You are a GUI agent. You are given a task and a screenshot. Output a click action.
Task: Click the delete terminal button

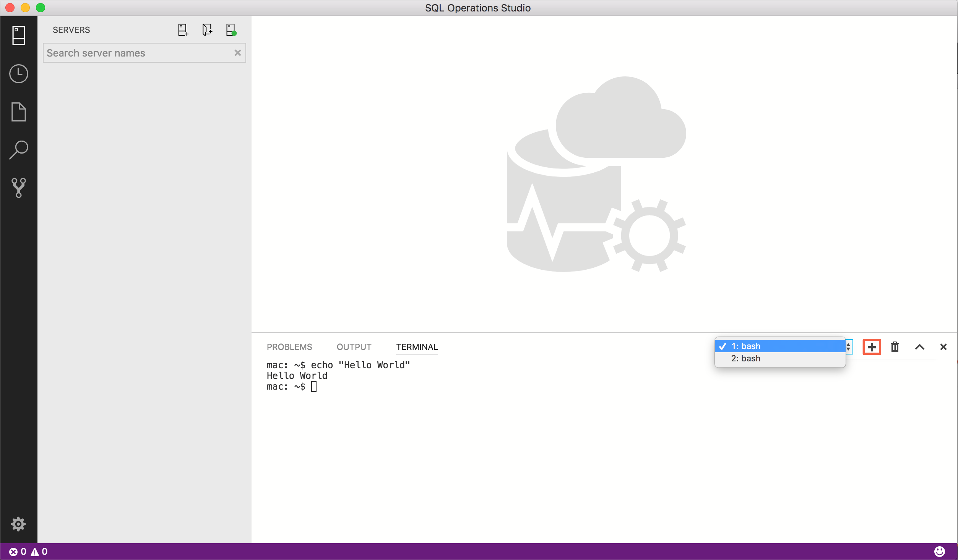coord(895,347)
